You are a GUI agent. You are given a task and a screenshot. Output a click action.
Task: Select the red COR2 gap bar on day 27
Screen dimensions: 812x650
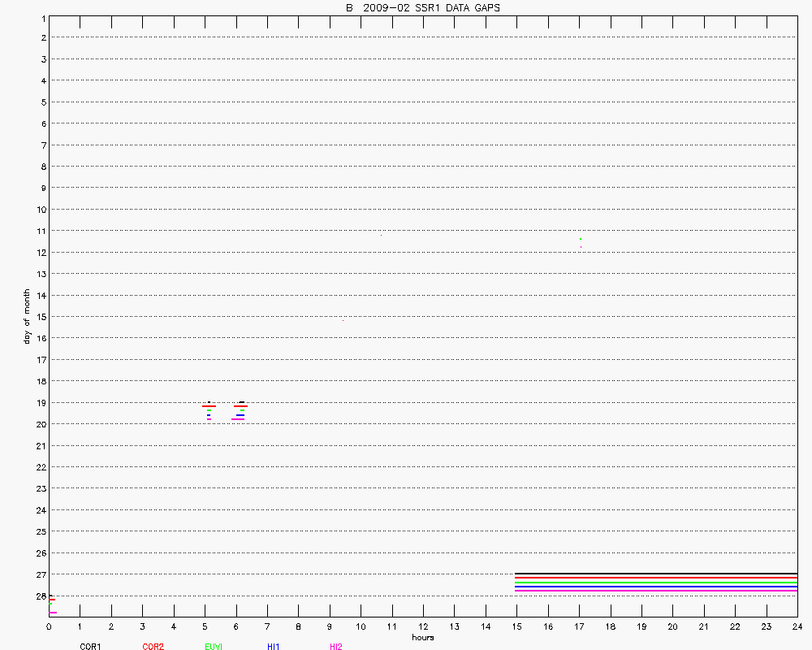tap(656, 578)
